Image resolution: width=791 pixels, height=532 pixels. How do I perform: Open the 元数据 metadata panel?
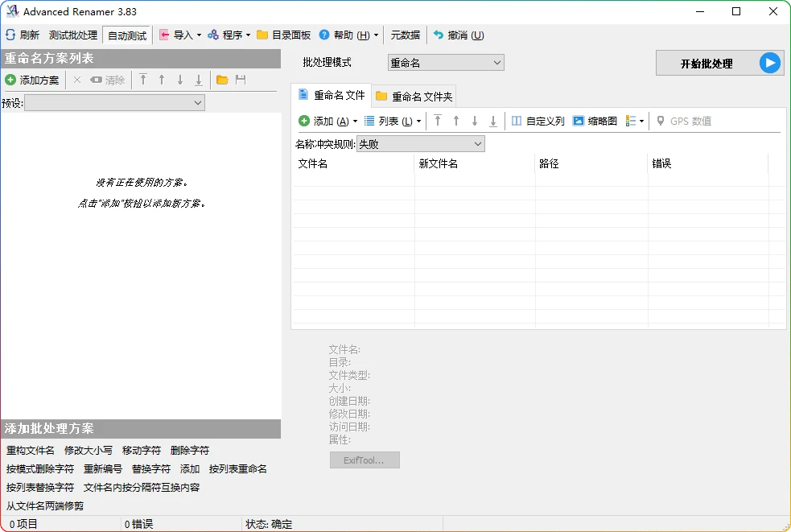[405, 35]
